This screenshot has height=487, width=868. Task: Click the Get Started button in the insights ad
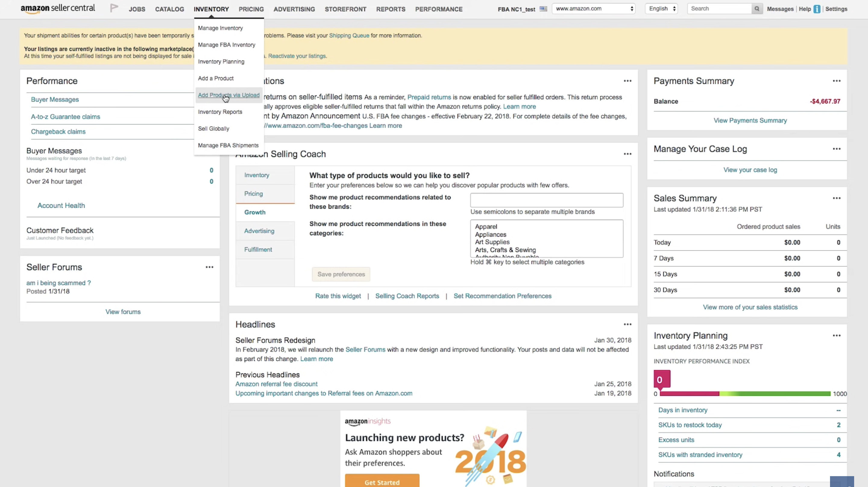pyautogui.click(x=382, y=481)
